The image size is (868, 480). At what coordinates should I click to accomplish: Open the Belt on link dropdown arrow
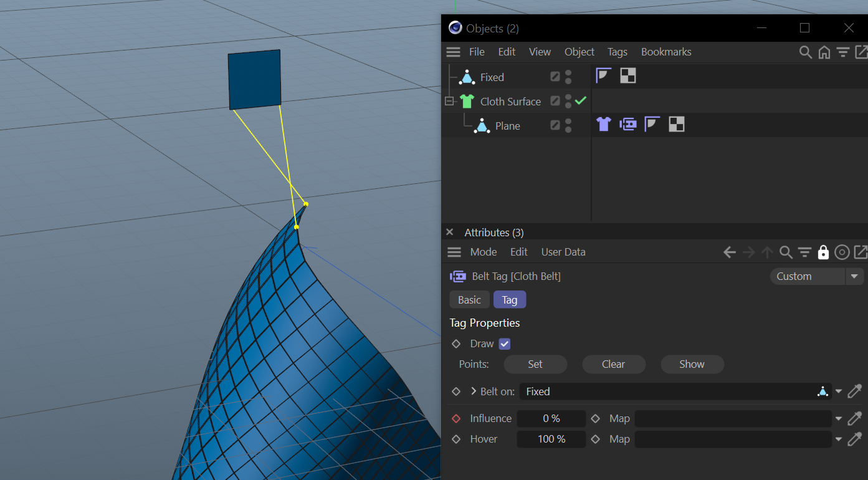[x=839, y=391]
